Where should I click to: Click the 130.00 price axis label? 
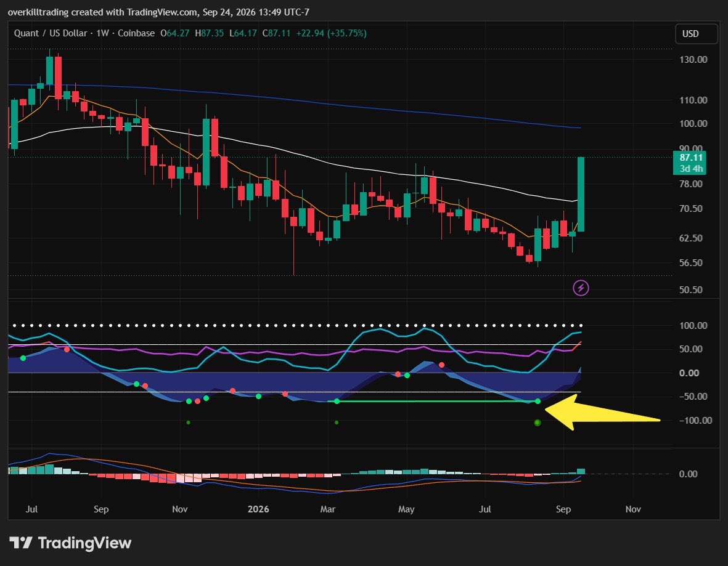[x=693, y=59]
